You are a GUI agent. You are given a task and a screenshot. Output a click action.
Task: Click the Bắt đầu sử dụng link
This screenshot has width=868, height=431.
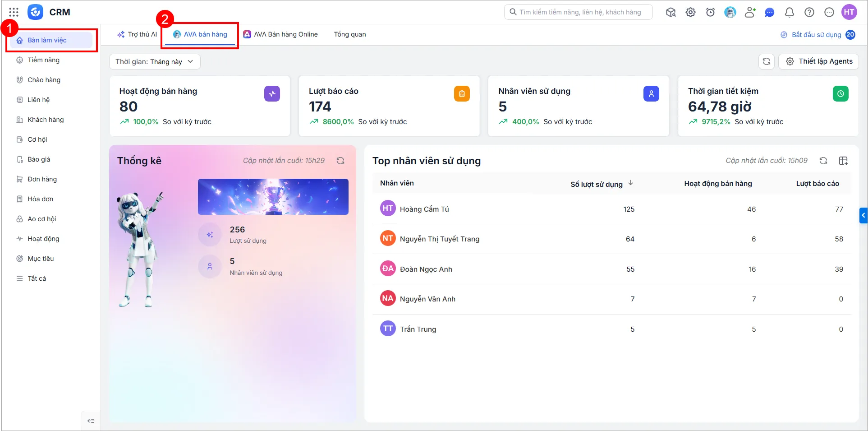816,35
